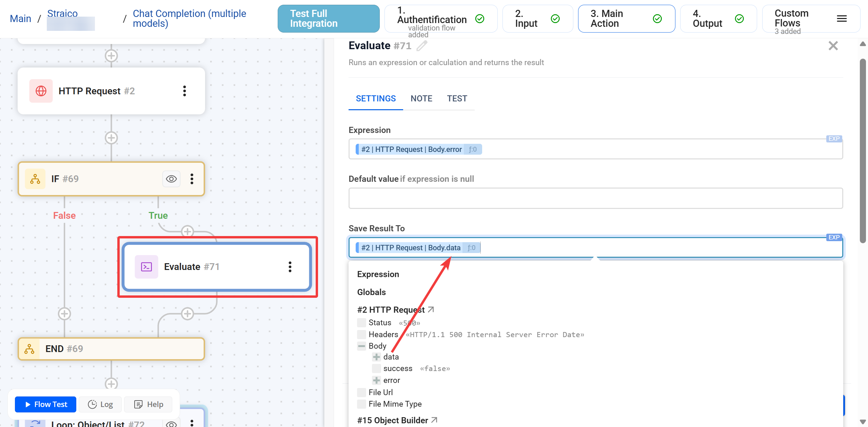Click the Flow Test button
This screenshot has height=427, width=868.
click(45, 404)
